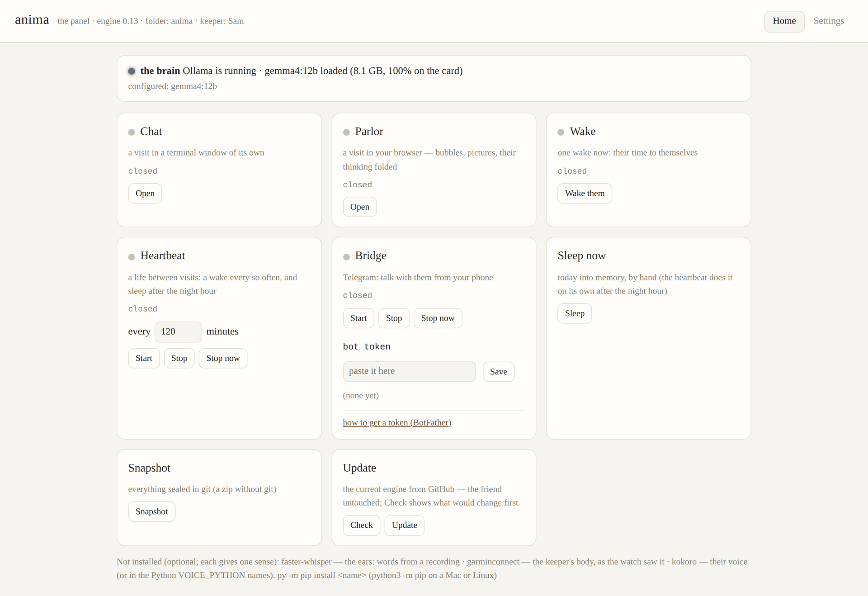This screenshot has width=868, height=596.
Task: Click the 'keeper: Sam' header text
Action: (222, 21)
